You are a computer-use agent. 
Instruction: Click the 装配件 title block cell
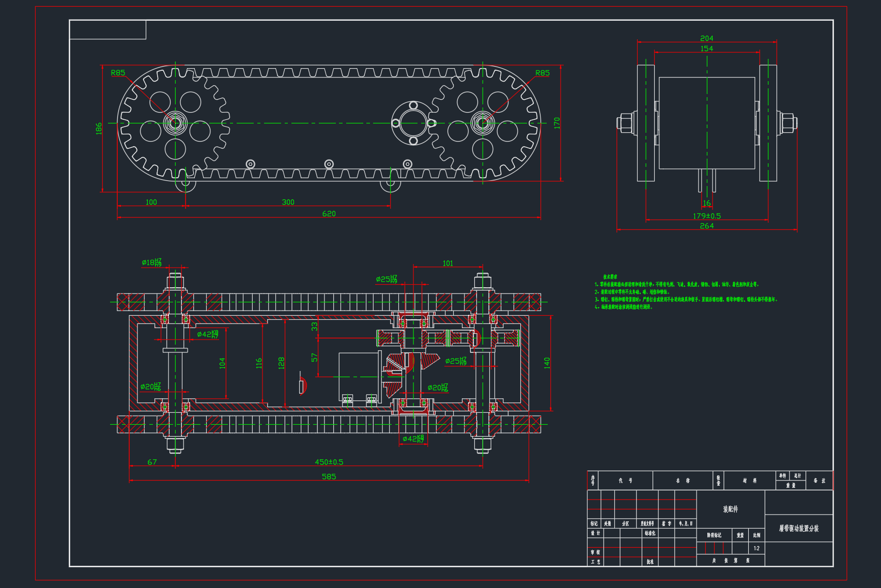click(732, 509)
